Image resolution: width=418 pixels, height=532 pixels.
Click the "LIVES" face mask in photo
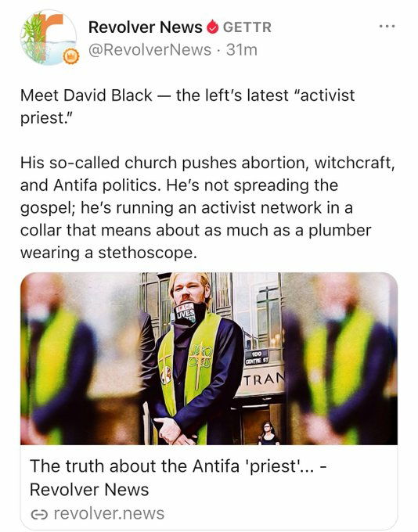point(185,312)
